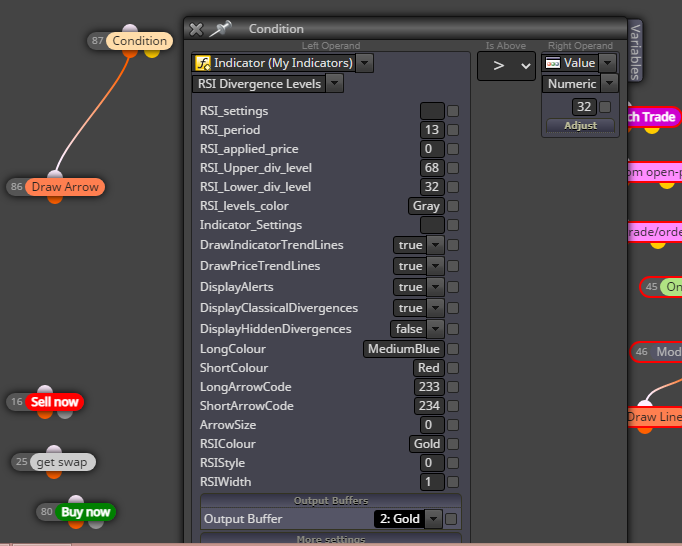
Task: Toggle checkbox next to RSI_levels_color
Action: coord(453,206)
